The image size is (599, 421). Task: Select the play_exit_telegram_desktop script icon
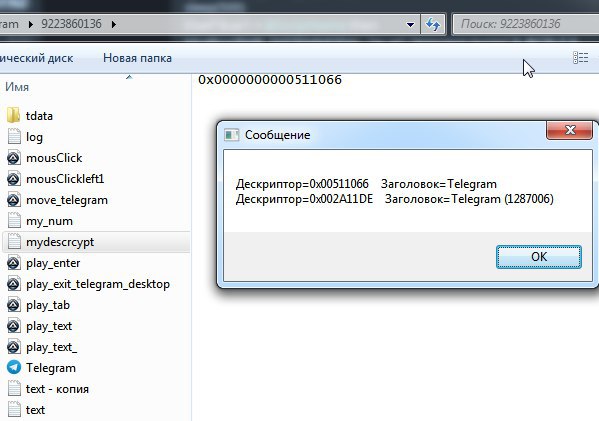click(x=14, y=283)
